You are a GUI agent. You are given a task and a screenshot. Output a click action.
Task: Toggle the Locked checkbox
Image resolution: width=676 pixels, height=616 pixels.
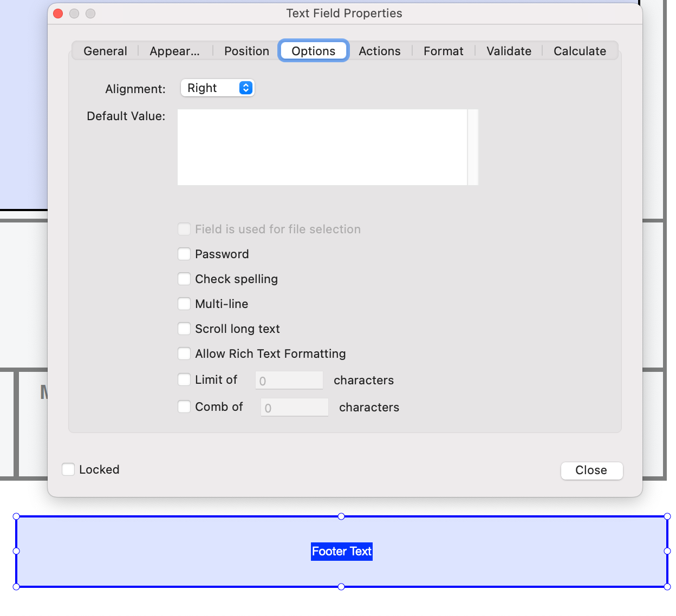(x=68, y=469)
